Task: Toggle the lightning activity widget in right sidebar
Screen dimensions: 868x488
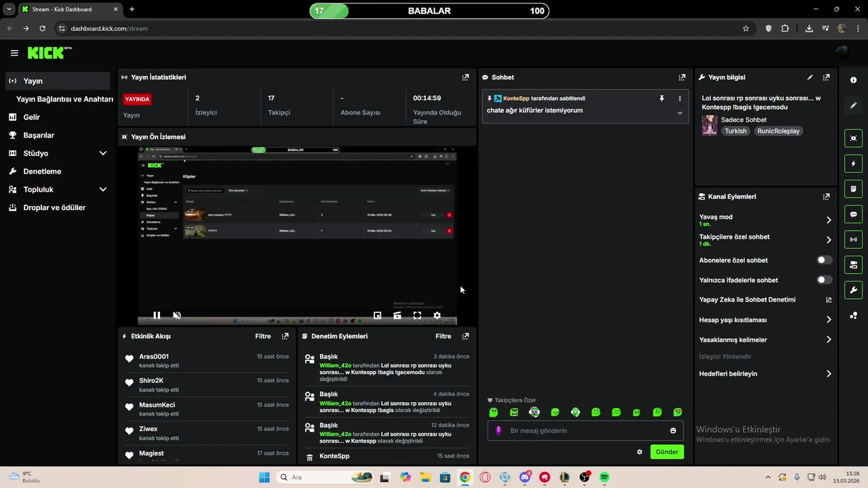Action: tap(853, 163)
